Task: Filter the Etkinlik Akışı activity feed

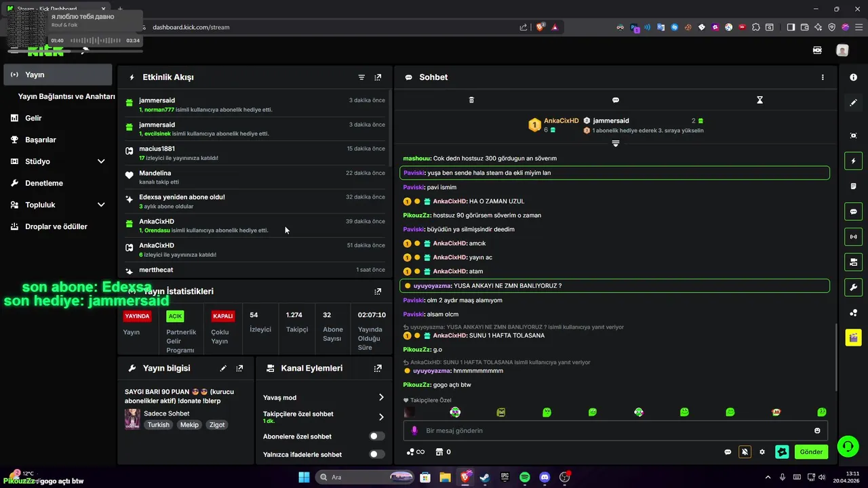Action: [x=361, y=77]
